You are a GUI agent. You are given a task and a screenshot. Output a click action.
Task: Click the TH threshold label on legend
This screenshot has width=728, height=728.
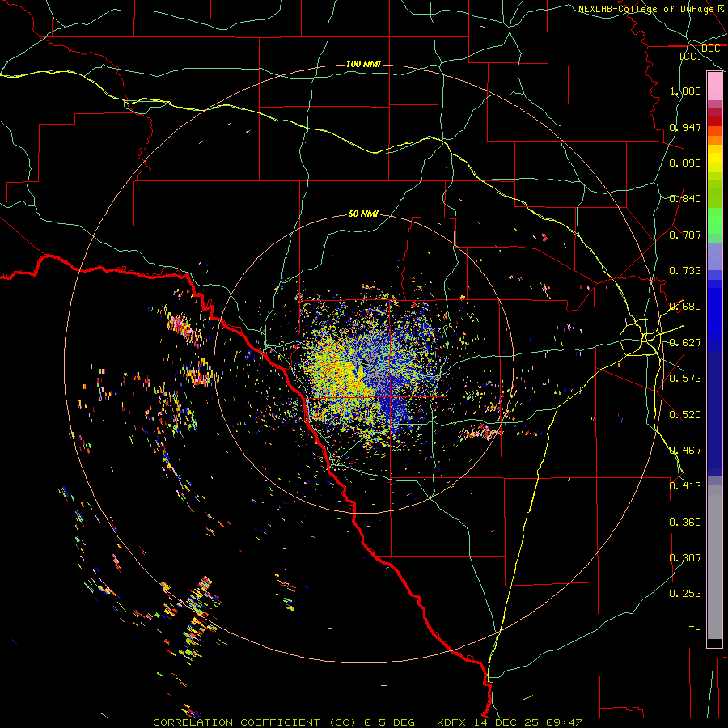point(695,630)
